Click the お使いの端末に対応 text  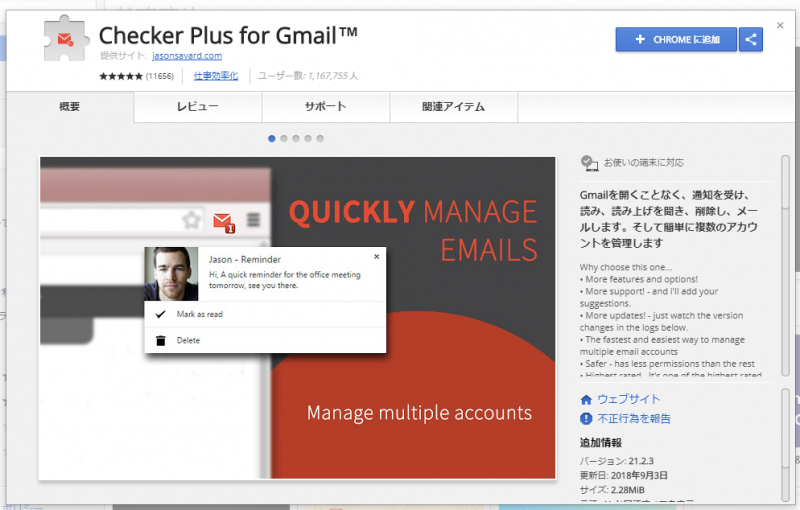(644, 163)
